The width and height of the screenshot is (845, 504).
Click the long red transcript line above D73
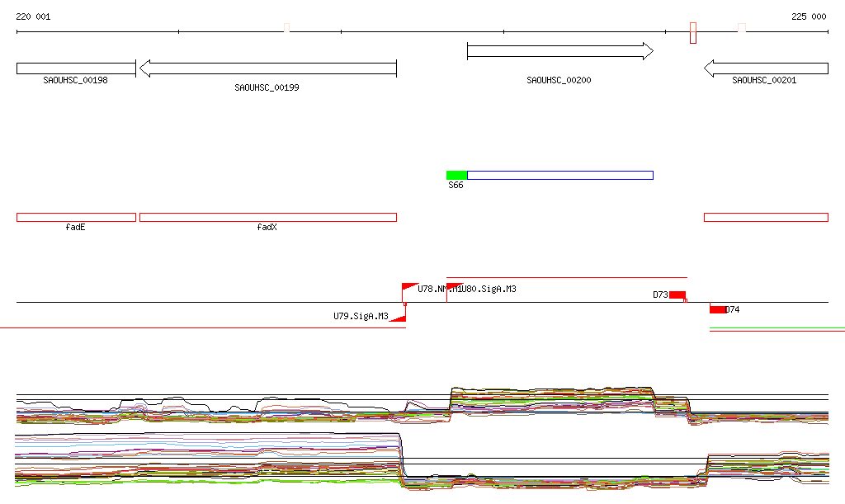[x=566, y=278]
